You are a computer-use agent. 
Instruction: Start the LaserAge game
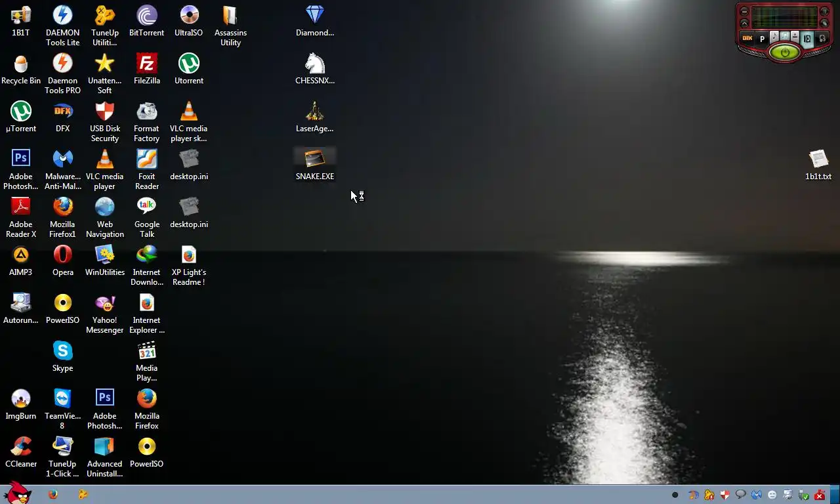315,117
